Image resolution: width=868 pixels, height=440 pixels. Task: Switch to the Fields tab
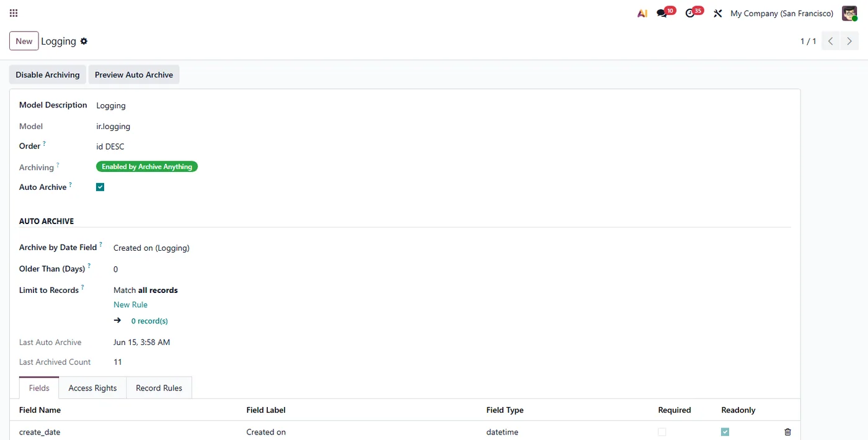39,388
